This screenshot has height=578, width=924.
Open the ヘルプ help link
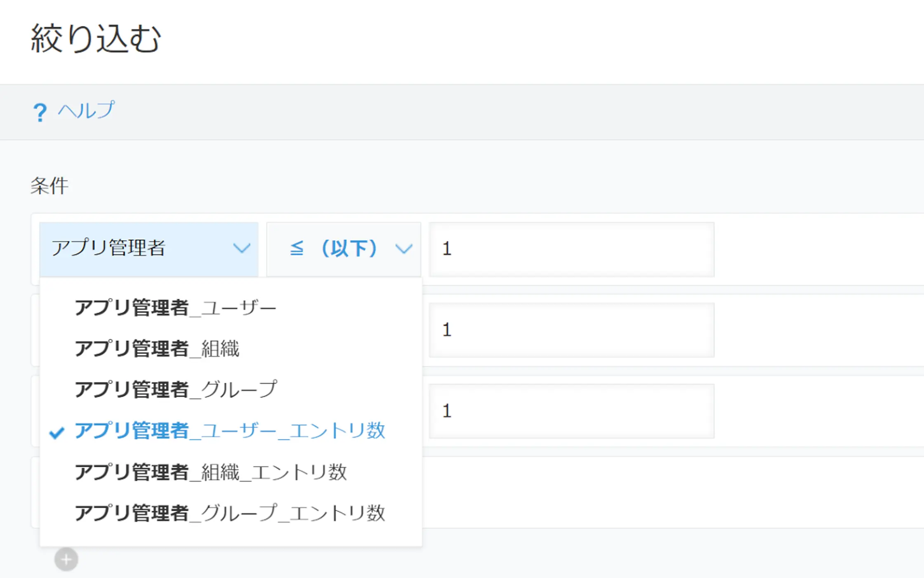(86, 111)
